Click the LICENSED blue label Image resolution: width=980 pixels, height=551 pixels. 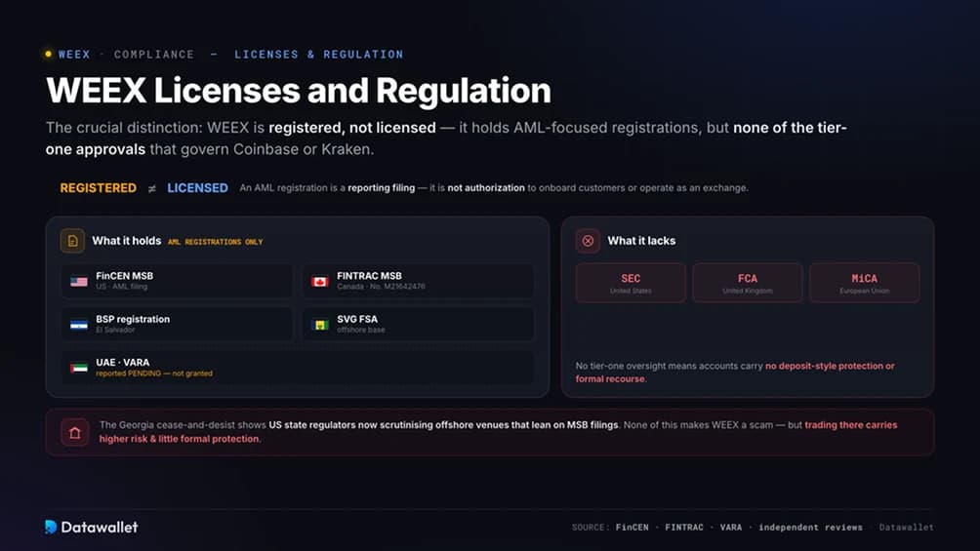click(x=197, y=188)
